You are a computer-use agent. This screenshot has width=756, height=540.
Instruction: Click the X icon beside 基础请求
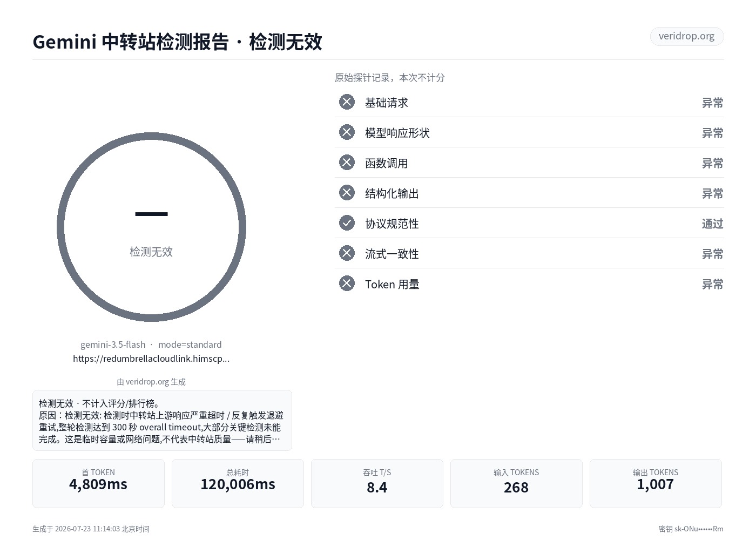[347, 102]
